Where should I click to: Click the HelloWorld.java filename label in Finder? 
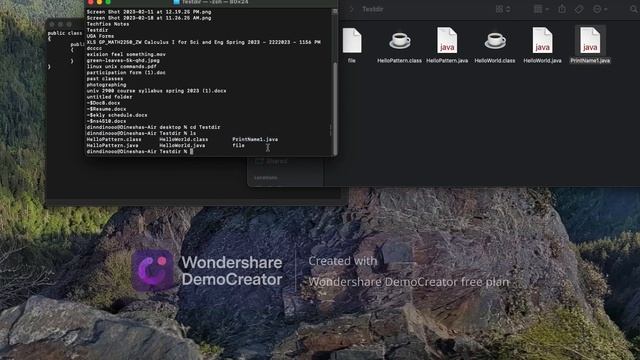[x=542, y=60]
